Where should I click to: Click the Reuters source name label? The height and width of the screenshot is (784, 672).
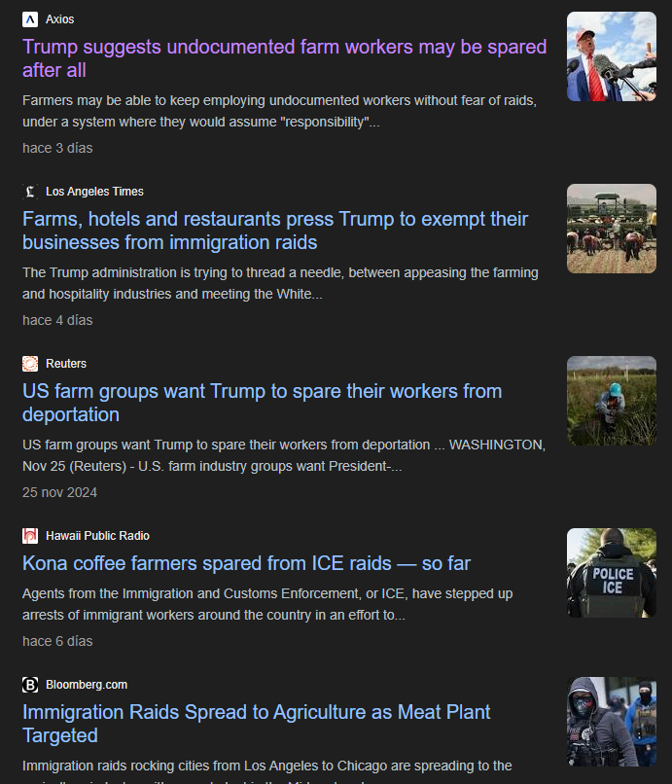click(66, 364)
